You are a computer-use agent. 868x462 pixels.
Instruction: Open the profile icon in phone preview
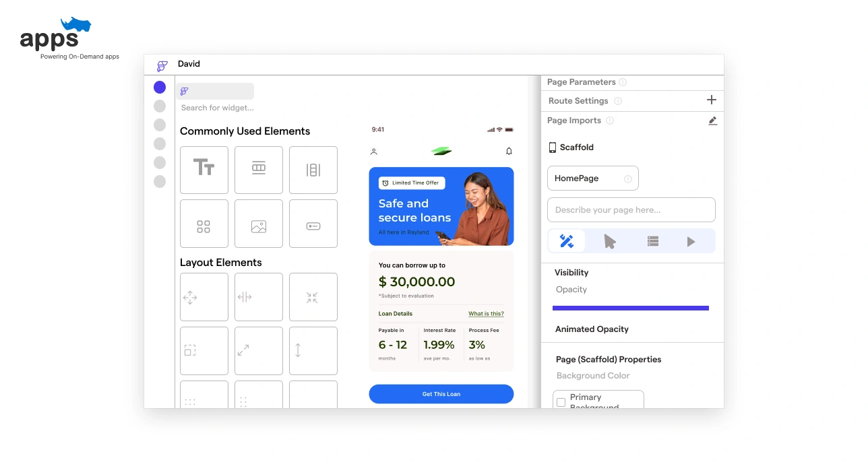click(x=374, y=152)
